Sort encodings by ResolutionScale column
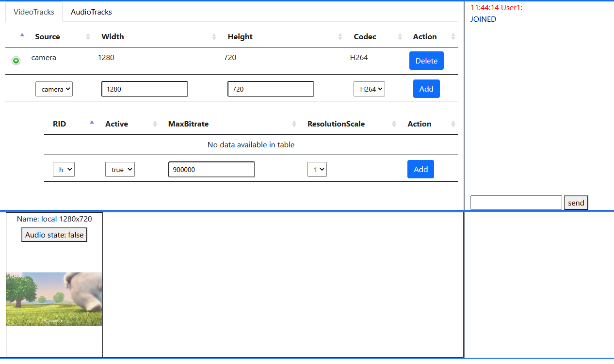The image size is (614, 364). coord(336,124)
